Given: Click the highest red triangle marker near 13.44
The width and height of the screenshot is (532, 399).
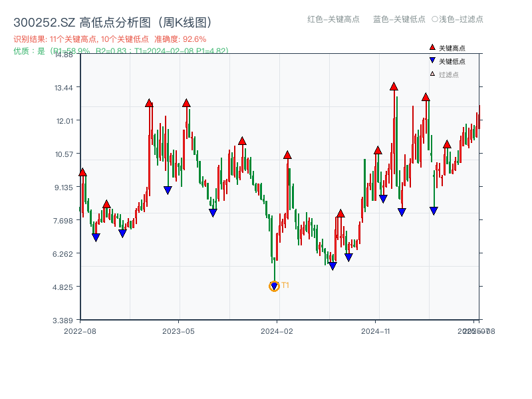Looking at the screenshot, I should click(394, 85).
